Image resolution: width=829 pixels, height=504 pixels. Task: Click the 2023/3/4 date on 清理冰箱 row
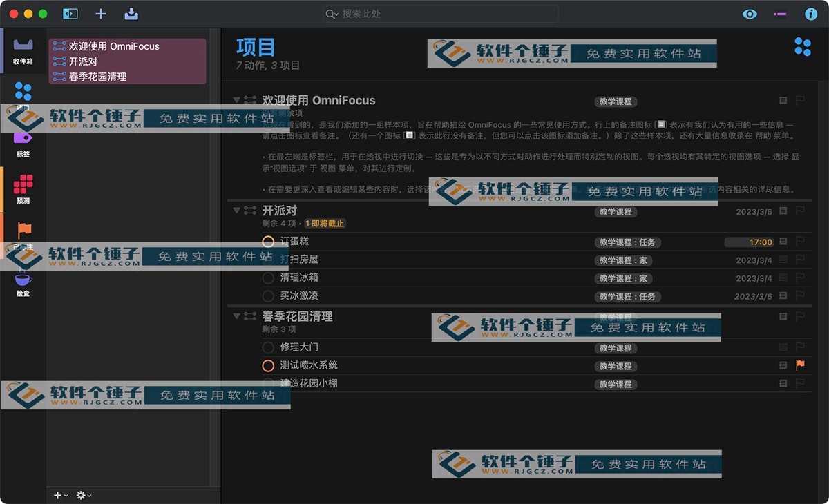pyautogui.click(x=754, y=278)
